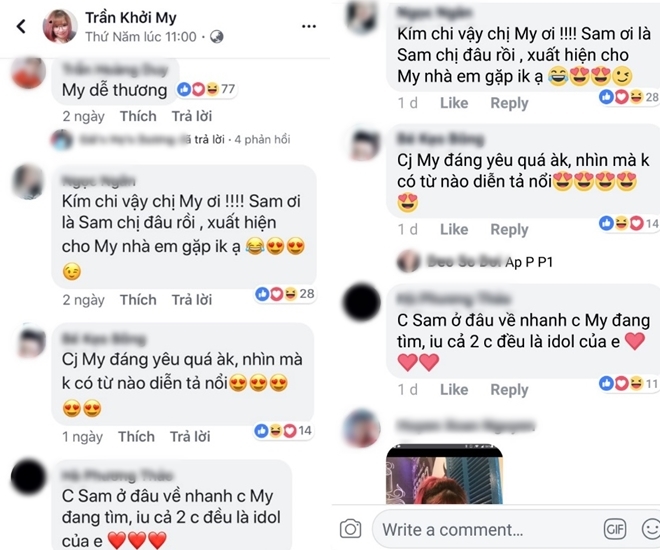Screen dimensions: 660x550
Task: View reactions on 'My dễ thương' comment
Action: click(x=206, y=89)
